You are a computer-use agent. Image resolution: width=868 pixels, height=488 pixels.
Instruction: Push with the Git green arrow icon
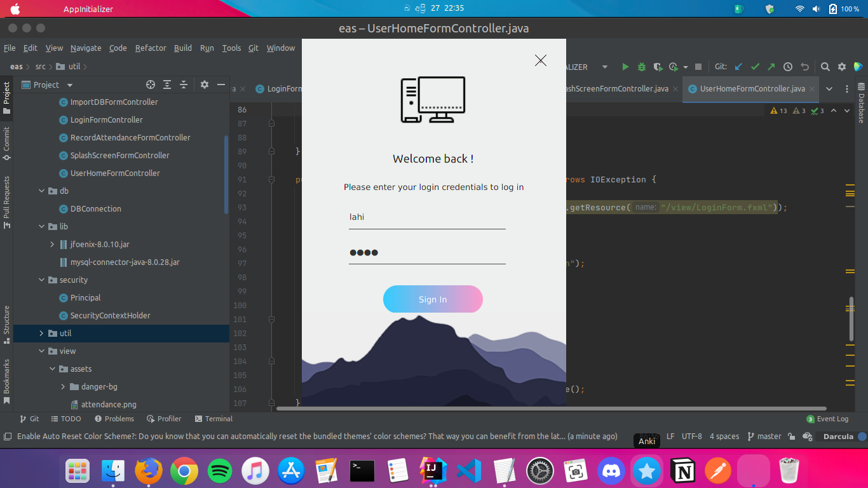click(x=771, y=67)
